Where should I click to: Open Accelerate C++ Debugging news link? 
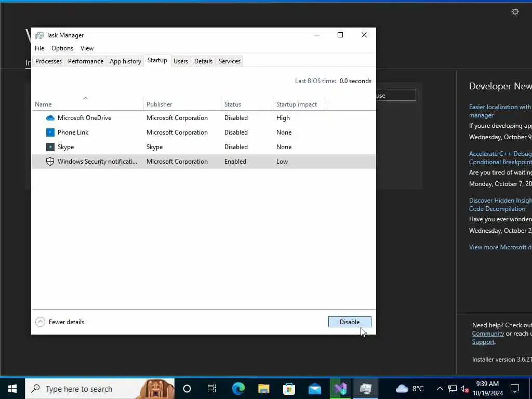point(500,158)
